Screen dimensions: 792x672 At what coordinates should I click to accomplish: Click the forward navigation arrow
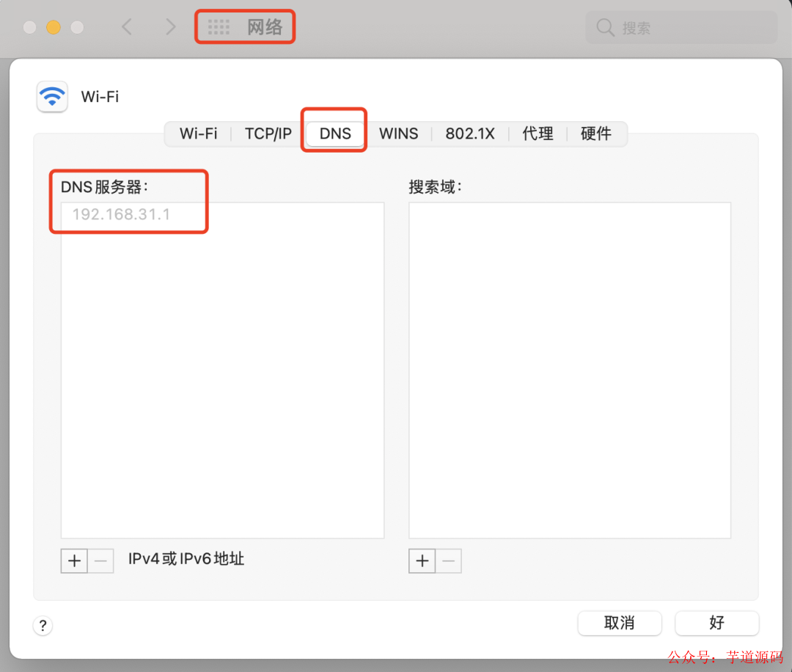tap(170, 26)
